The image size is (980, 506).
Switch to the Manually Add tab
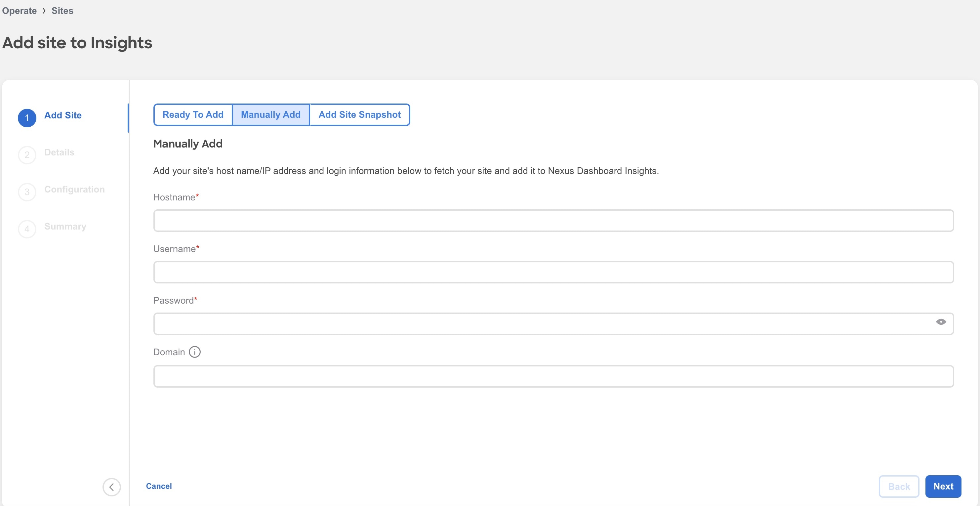coord(271,114)
